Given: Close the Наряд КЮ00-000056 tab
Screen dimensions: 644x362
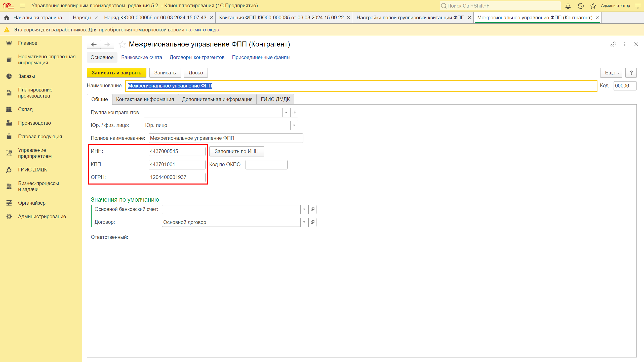Looking at the screenshot, I should pyautogui.click(x=211, y=18).
